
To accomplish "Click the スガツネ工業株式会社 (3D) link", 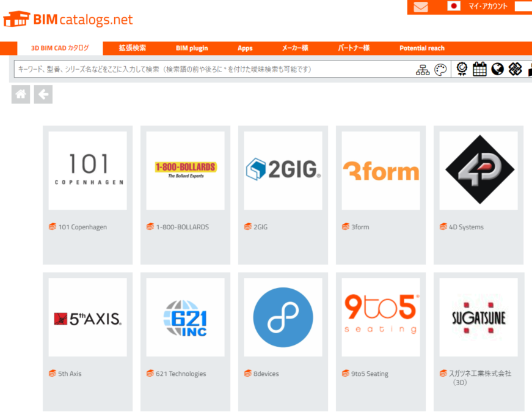I will click(x=479, y=378).
